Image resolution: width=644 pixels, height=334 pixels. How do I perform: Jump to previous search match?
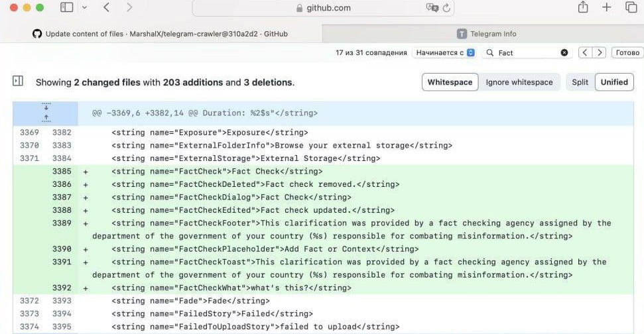pos(585,52)
